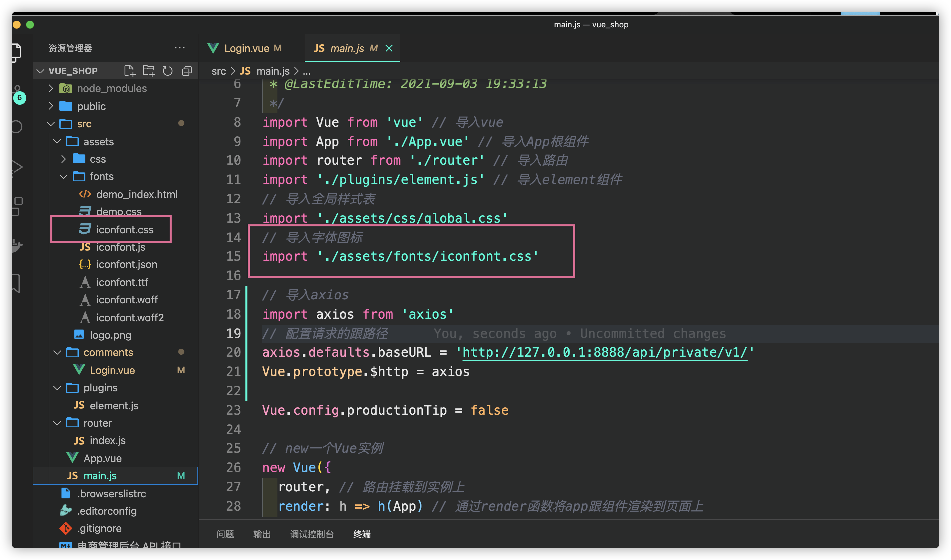
Task: Open explorer more actions ellipsis menu
Action: [180, 48]
